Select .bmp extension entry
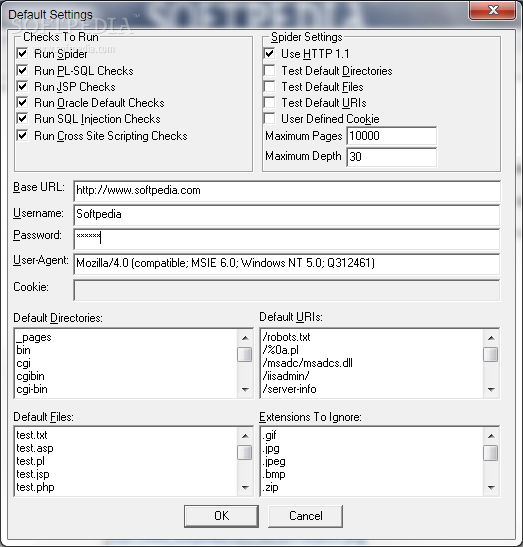This screenshot has width=523, height=547. tap(274, 474)
